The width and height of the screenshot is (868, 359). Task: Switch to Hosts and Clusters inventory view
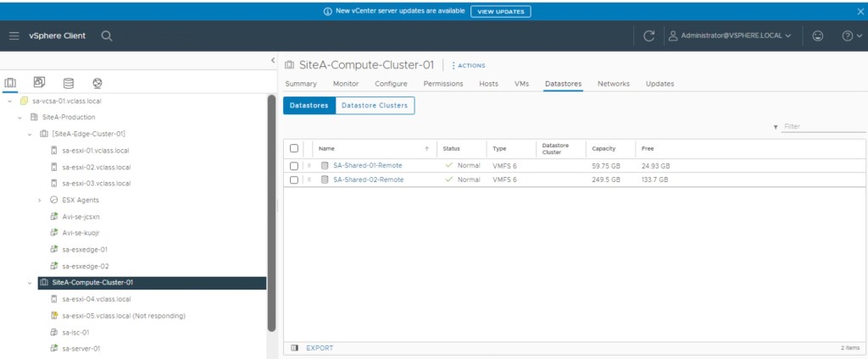(10, 83)
